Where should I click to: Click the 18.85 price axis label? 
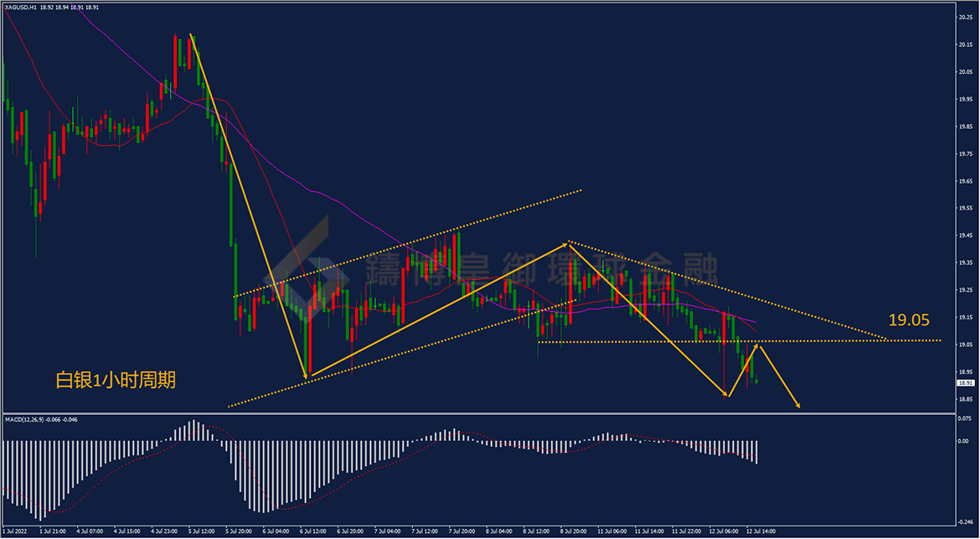coord(967,399)
